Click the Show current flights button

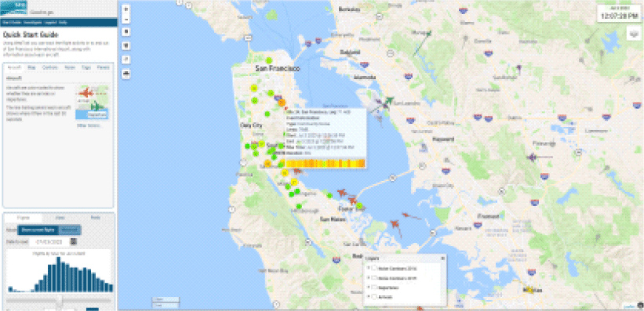coord(38,230)
